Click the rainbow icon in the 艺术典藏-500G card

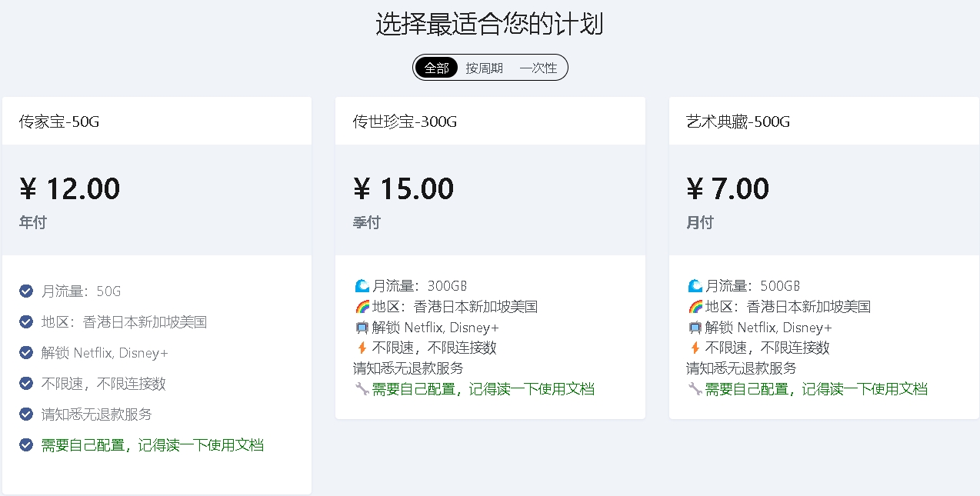[x=695, y=305]
